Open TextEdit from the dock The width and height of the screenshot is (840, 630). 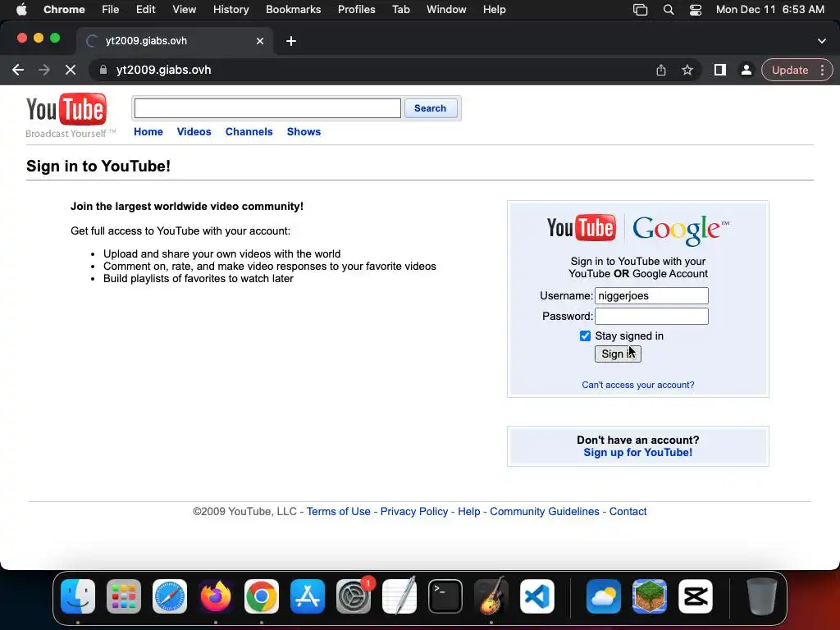[x=399, y=596]
